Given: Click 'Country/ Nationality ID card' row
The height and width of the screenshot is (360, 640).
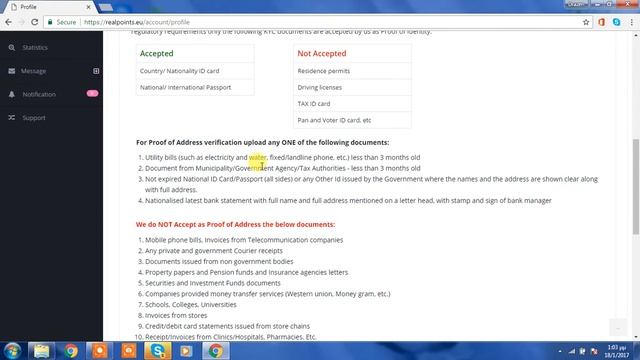Looking at the screenshot, I should tap(195, 71).
